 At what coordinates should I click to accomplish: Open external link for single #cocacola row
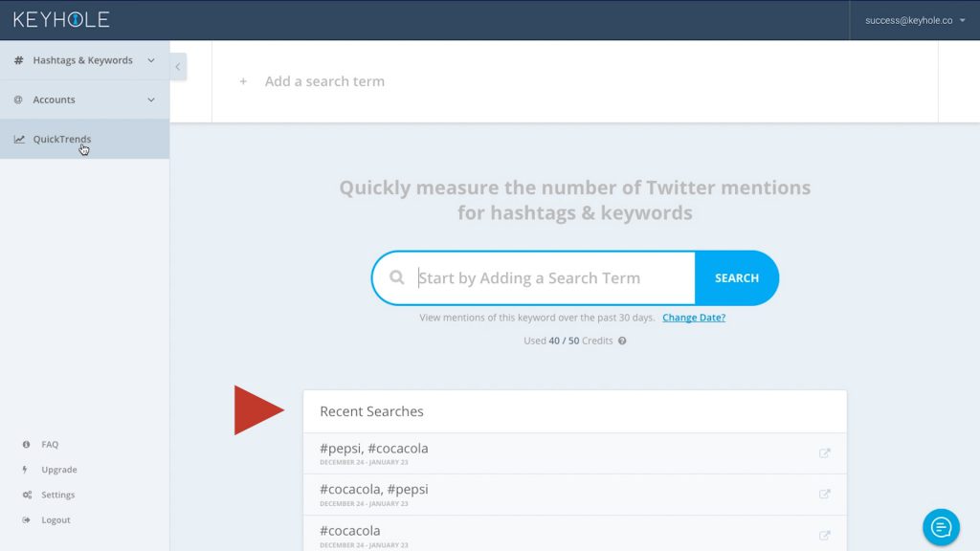824,536
